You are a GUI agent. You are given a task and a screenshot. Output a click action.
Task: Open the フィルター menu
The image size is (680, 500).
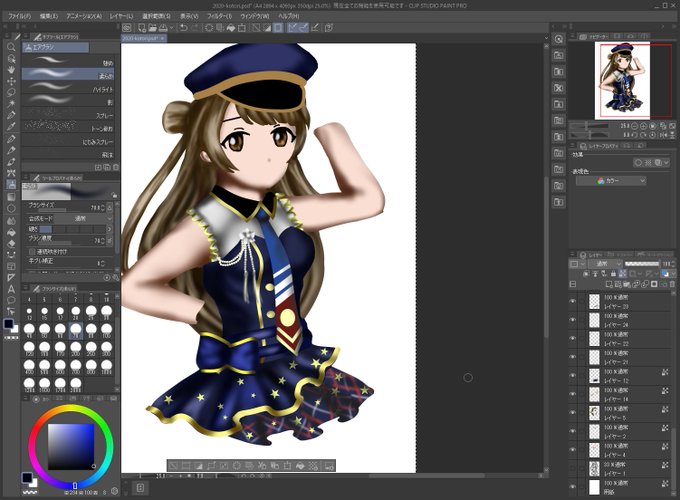pos(219,16)
